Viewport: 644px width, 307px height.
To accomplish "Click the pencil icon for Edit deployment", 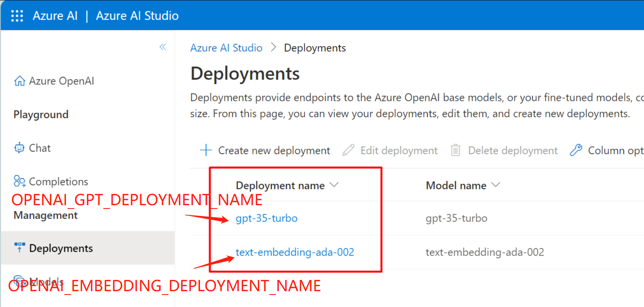I will pos(348,150).
